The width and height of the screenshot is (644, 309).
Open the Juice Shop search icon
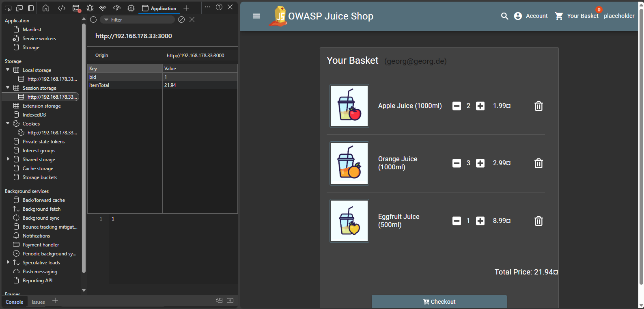(x=504, y=16)
